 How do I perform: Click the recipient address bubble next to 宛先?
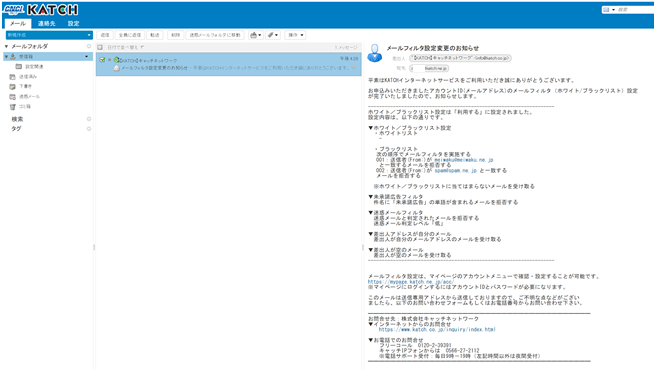pos(429,68)
